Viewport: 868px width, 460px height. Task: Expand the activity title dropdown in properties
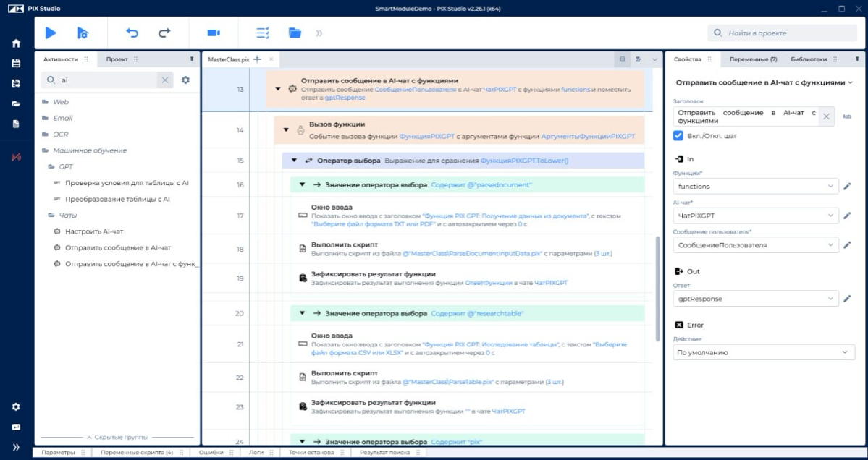pyautogui.click(x=851, y=83)
